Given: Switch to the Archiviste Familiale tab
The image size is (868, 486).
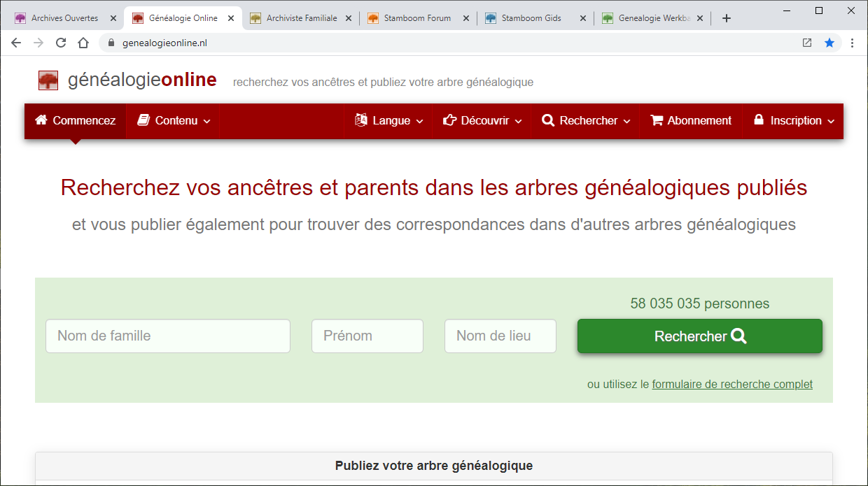Looking at the screenshot, I should click(301, 18).
